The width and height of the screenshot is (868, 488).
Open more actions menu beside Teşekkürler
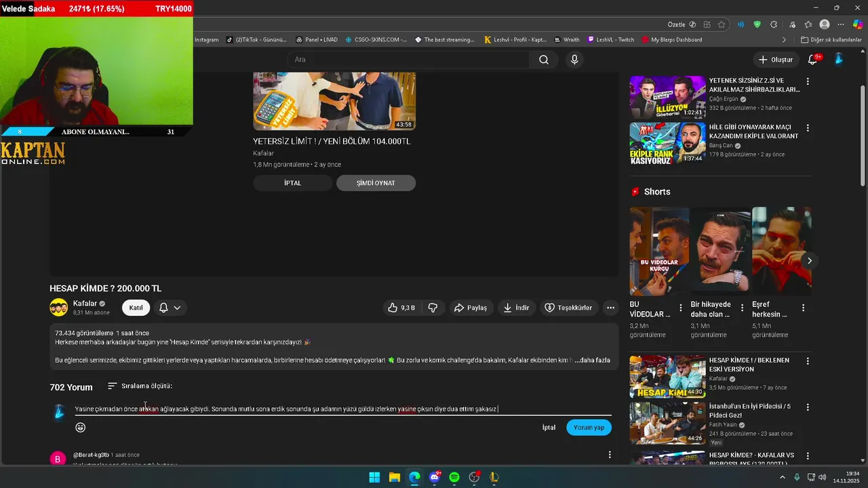(x=610, y=308)
